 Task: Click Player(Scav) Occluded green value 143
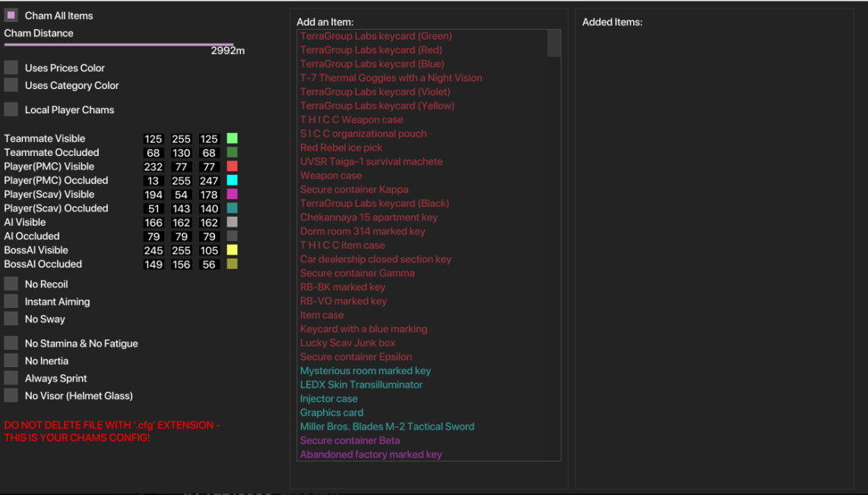click(181, 209)
